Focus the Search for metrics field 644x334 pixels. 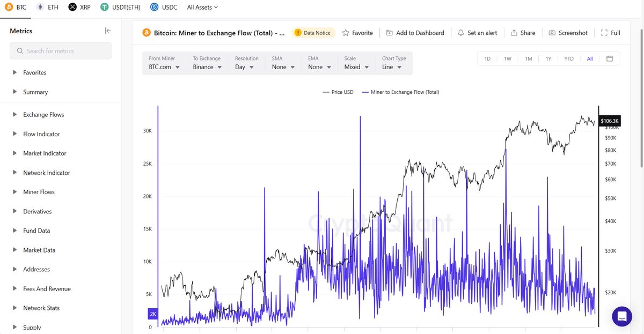[x=61, y=51]
